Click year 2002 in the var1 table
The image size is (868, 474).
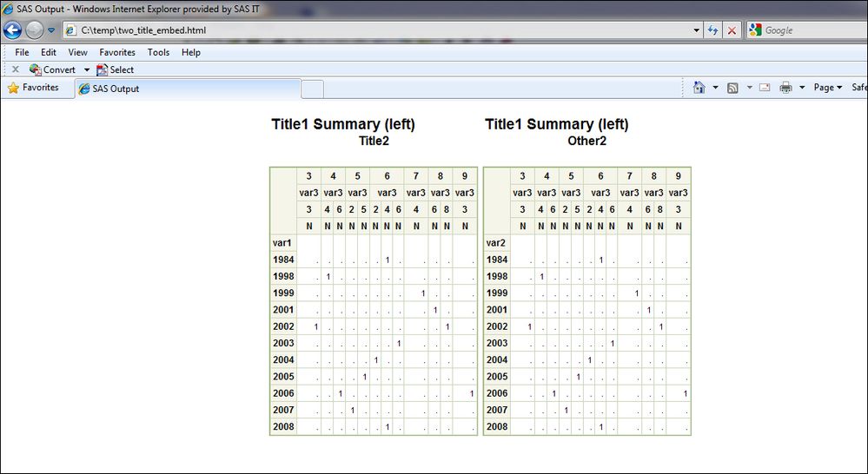(x=283, y=326)
